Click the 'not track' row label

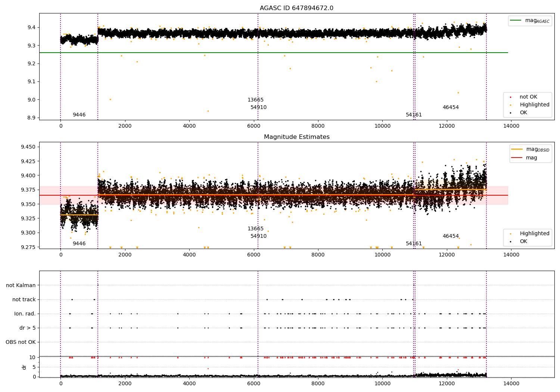tap(24, 299)
